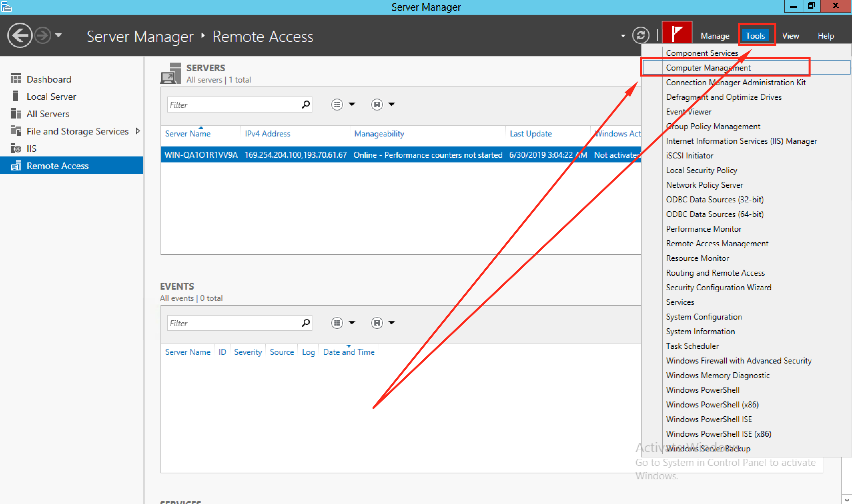The image size is (852, 504).
Task: Sort events by Date and Time
Action: pyautogui.click(x=348, y=352)
